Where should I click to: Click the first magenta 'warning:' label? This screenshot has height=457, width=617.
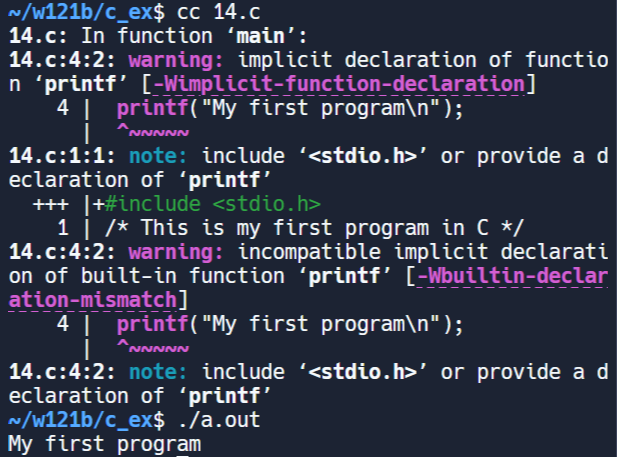point(176,61)
